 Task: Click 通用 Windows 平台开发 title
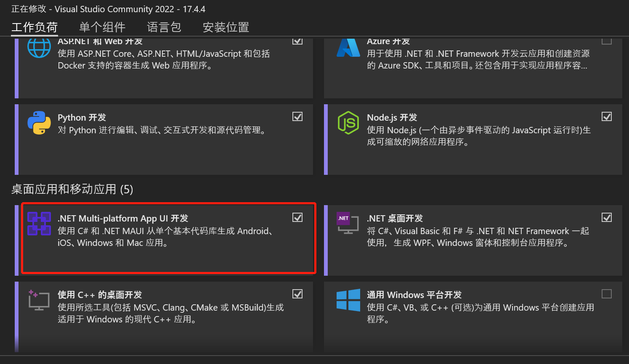pos(414,295)
